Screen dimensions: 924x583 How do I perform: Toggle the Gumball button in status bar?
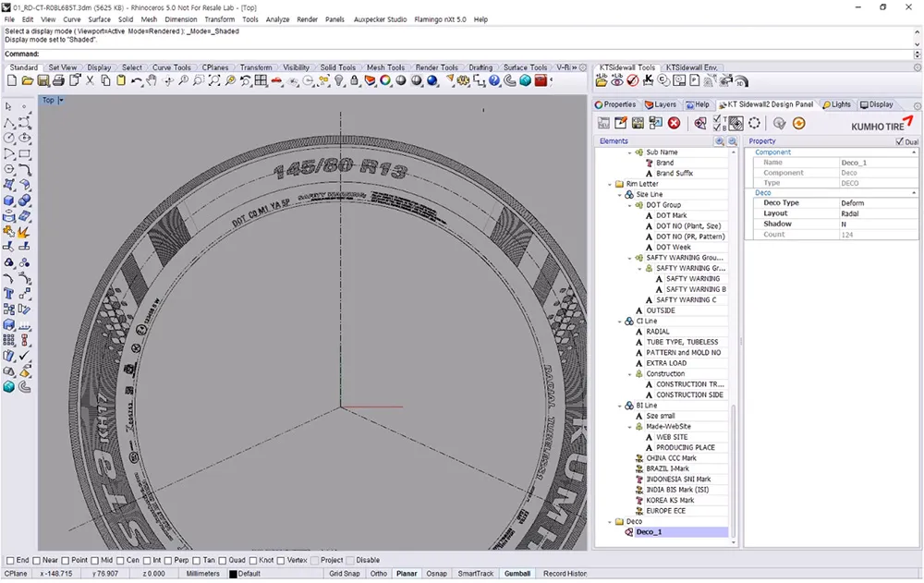pos(517,574)
